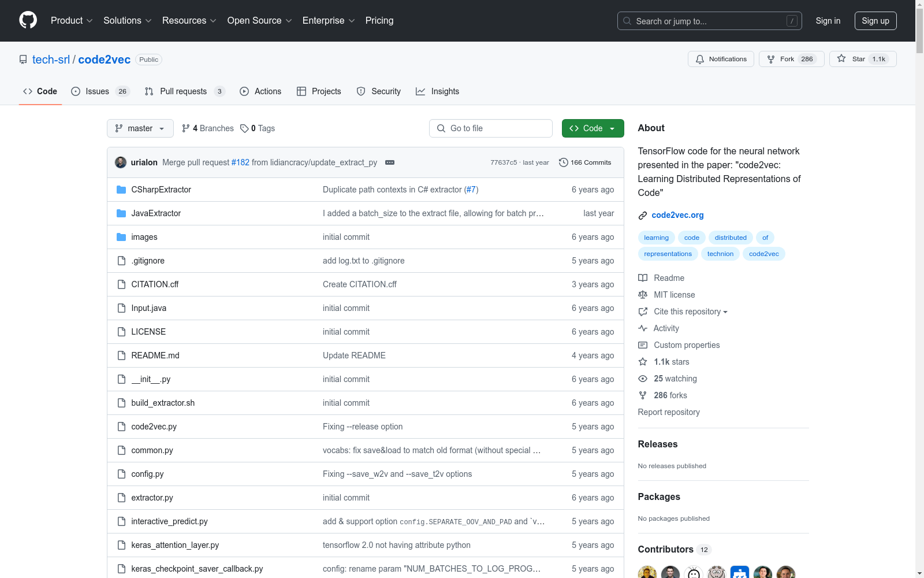Click the README.md file icon
The width and height of the screenshot is (924, 578).
click(121, 355)
